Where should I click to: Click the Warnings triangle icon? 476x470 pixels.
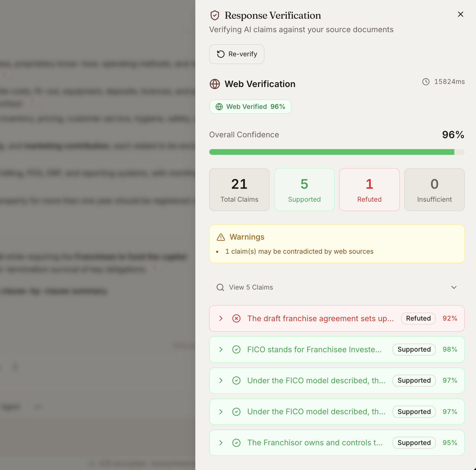pyautogui.click(x=221, y=237)
